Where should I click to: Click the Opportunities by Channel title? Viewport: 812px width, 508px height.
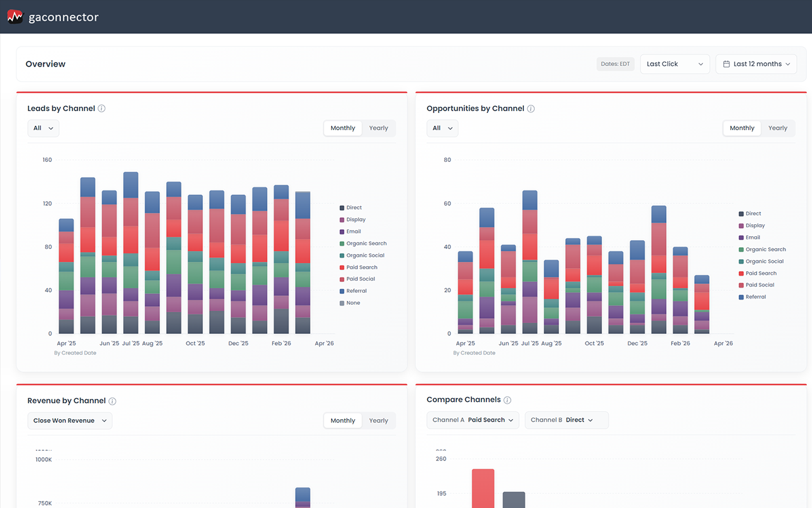click(475, 109)
